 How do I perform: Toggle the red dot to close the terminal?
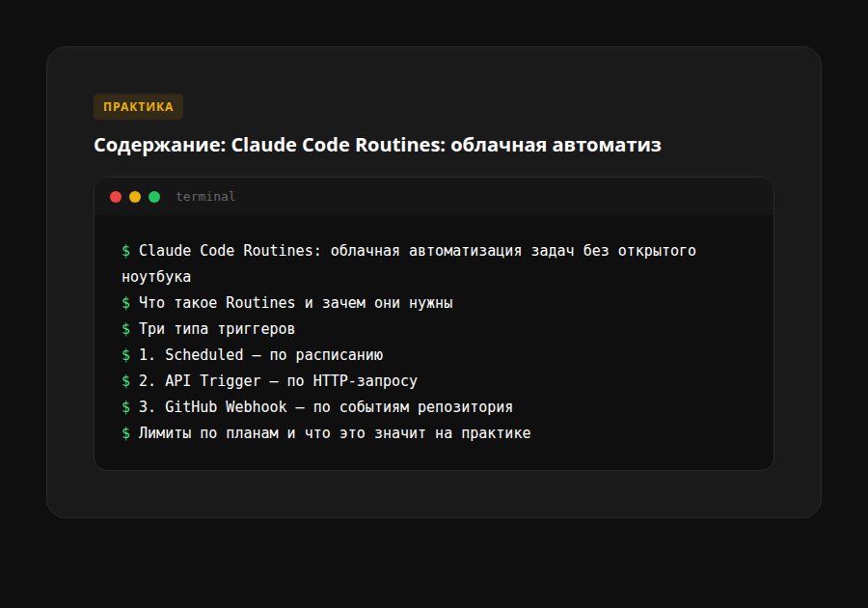coord(116,196)
